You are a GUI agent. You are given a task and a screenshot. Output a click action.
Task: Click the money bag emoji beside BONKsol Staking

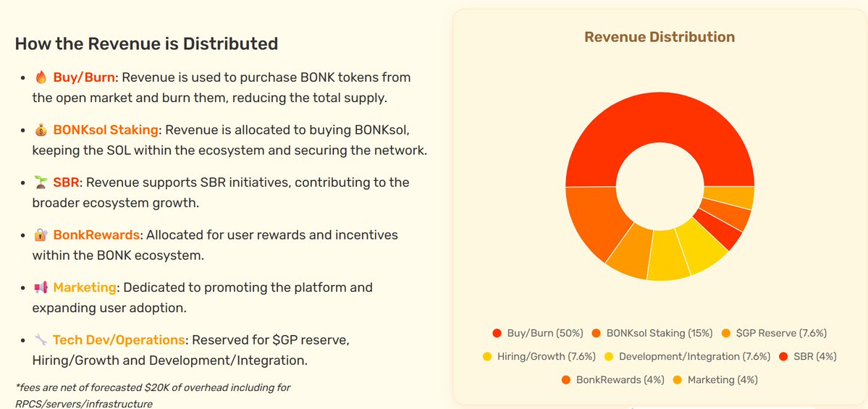coord(41,130)
